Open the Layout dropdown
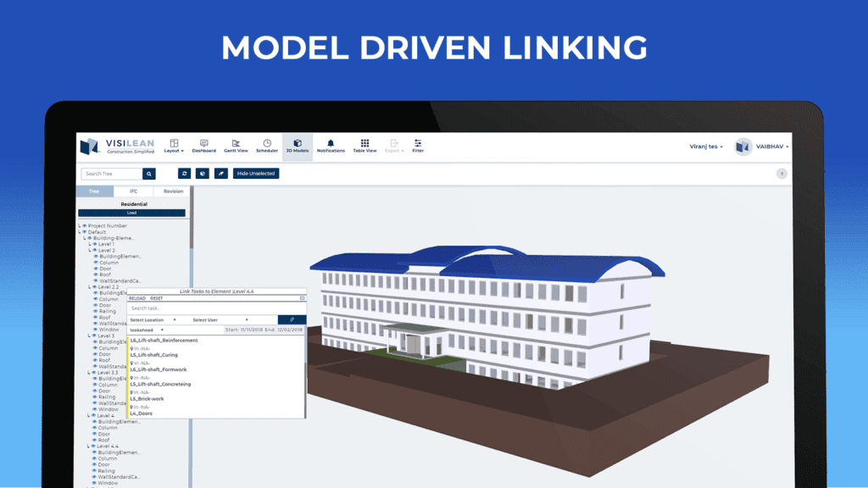Viewport: 868px width, 488px height. pyautogui.click(x=173, y=146)
